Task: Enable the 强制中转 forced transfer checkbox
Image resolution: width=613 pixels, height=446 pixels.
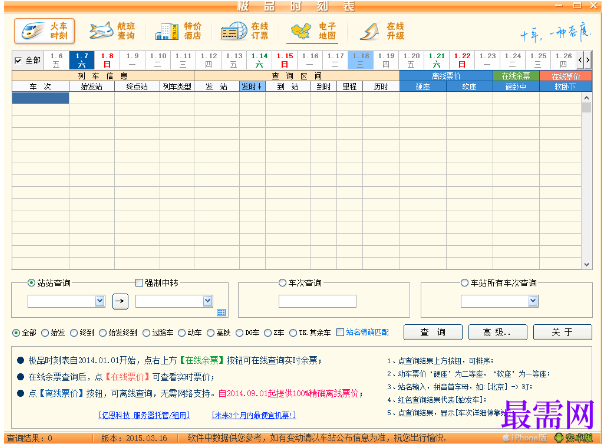Action: pos(139,283)
